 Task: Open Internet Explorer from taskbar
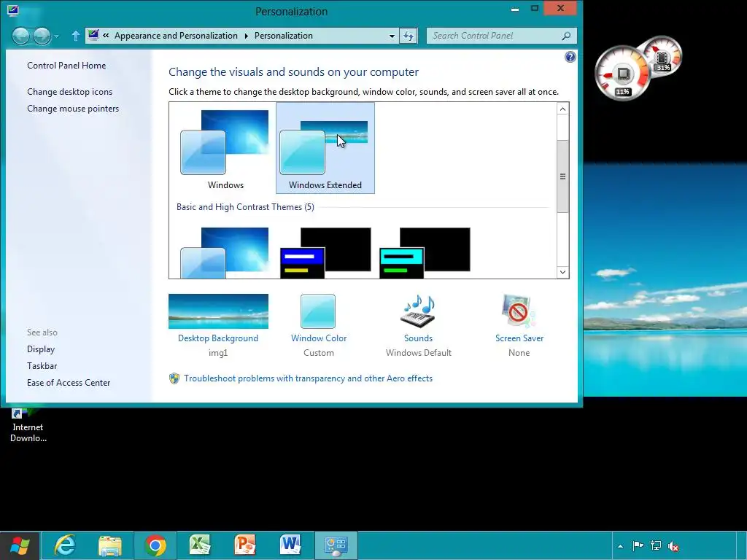point(65,545)
